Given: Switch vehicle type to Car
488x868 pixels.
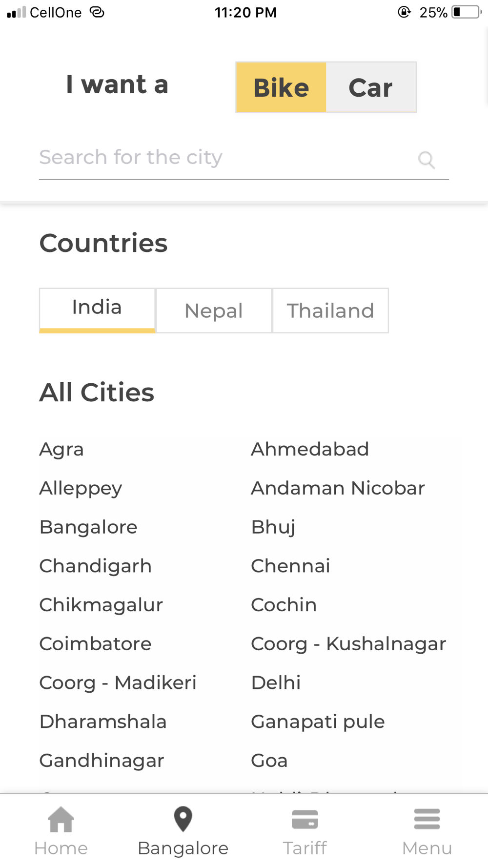Looking at the screenshot, I should 371,87.
